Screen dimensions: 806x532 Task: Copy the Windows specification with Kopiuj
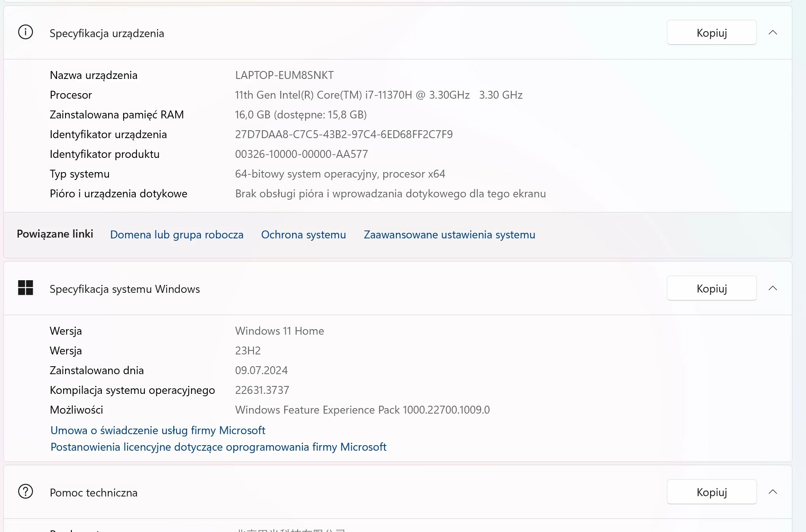click(712, 288)
